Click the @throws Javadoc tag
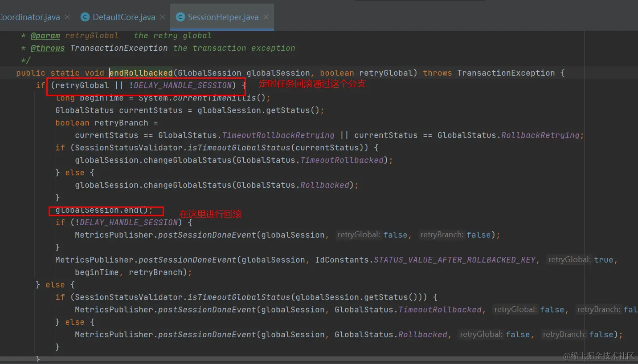This screenshot has height=364, width=638. point(48,48)
